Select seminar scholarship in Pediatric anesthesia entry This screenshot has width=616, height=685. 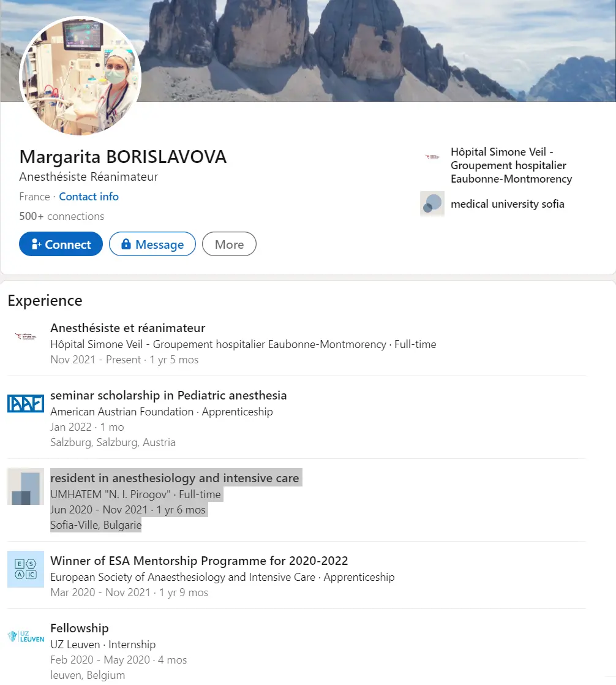pyautogui.click(x=168, y=395)
